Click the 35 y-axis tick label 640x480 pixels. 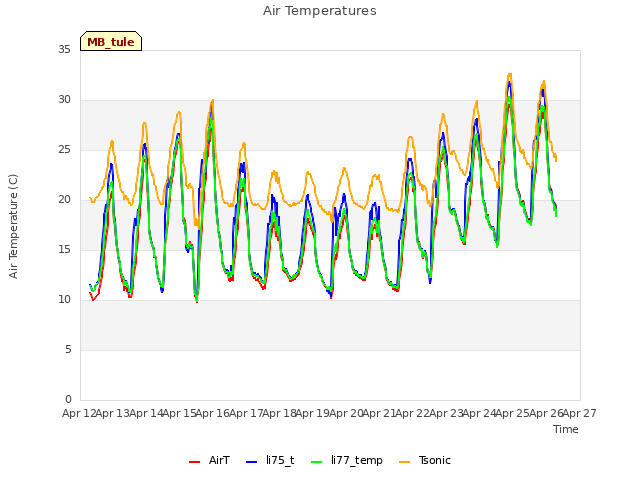point(64,49)
